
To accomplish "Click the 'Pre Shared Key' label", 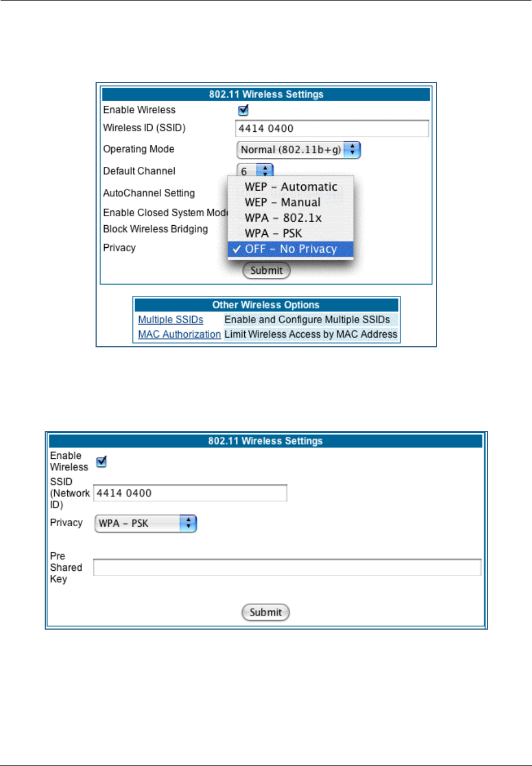I will click(x=66, y=567).
